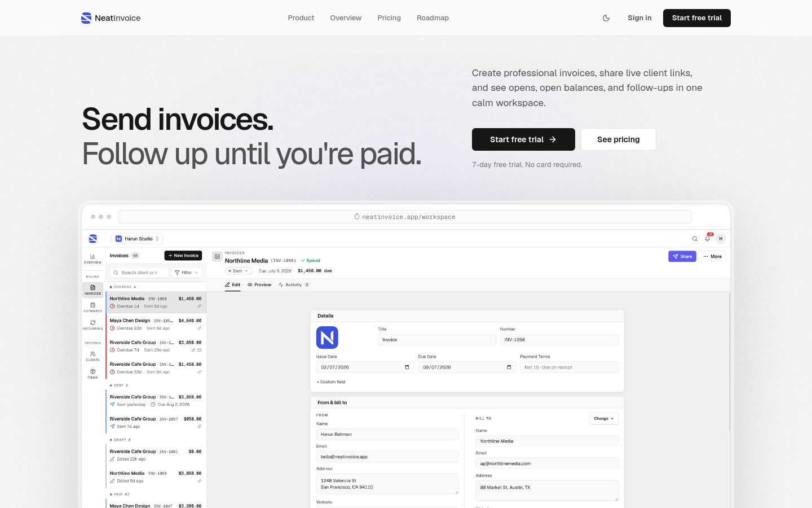Open the Due Date calendar picker icon
This screenshot has width=812, height=508.
[x=509, y=367]
